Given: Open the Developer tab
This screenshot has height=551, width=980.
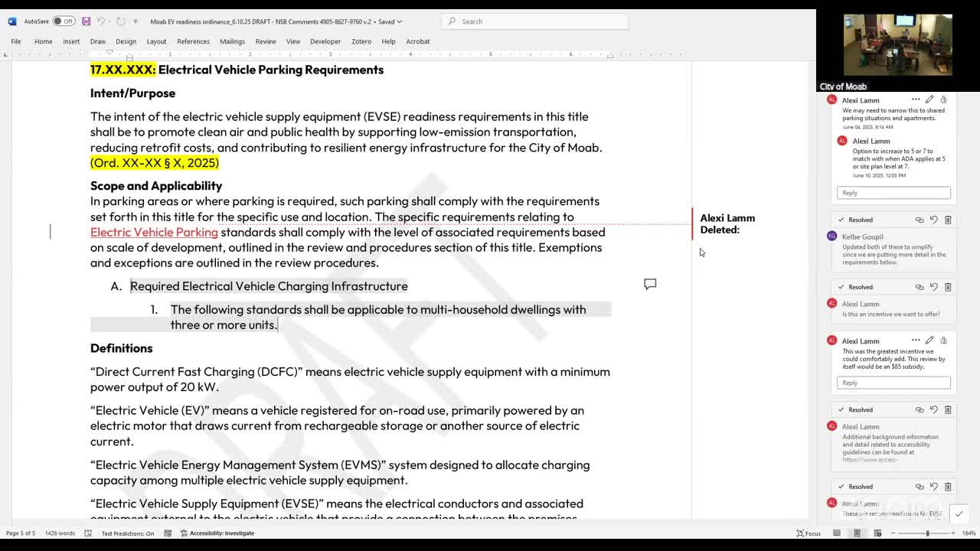Looking at the screenshot, I should (x=325, y=41).
